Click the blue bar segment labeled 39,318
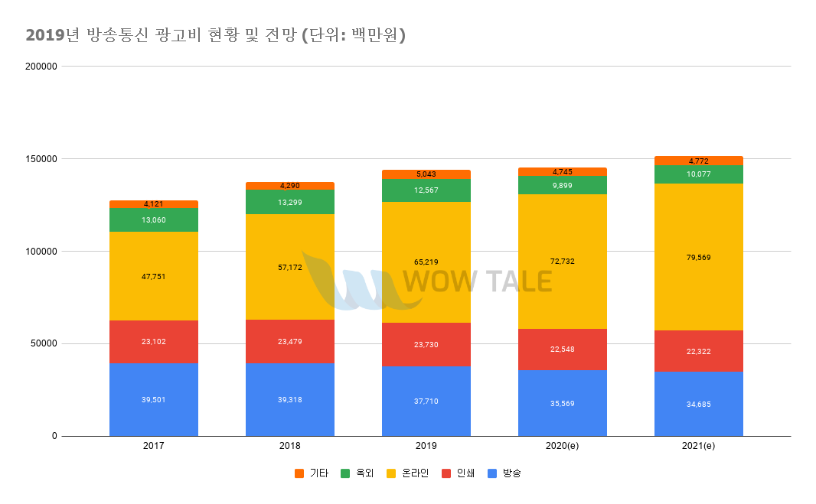 (290, 399)
